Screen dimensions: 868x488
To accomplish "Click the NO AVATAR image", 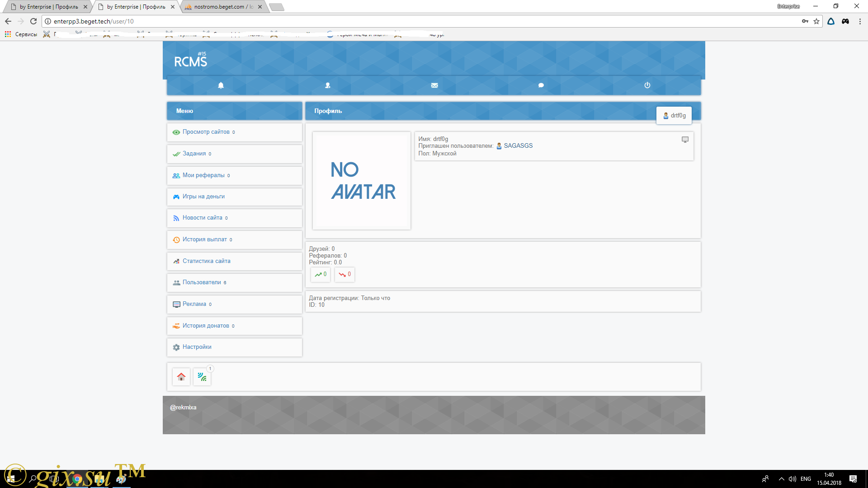I will pos(362,181).
